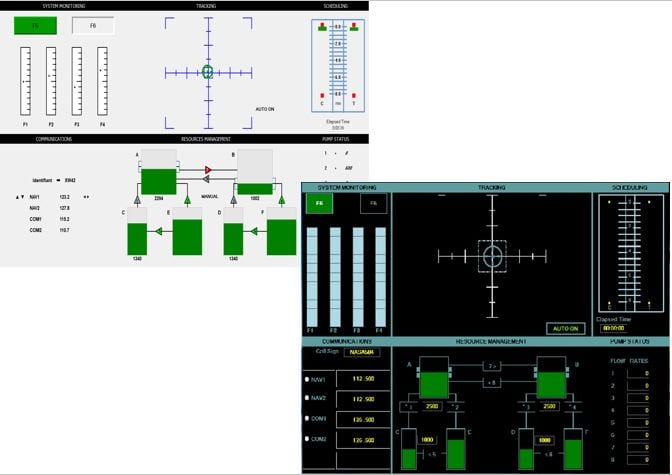Select the COM2 radio button in dark panel

tap(307, 440)
